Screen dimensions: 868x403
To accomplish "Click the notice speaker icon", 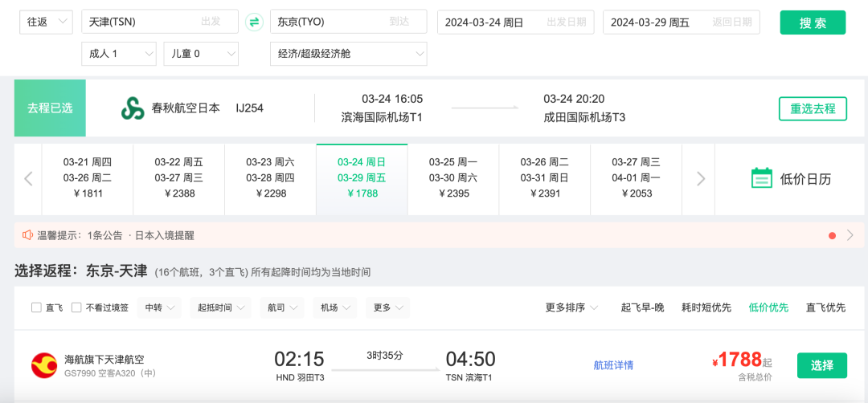I will pyautogui.click(x=28, y=235).
